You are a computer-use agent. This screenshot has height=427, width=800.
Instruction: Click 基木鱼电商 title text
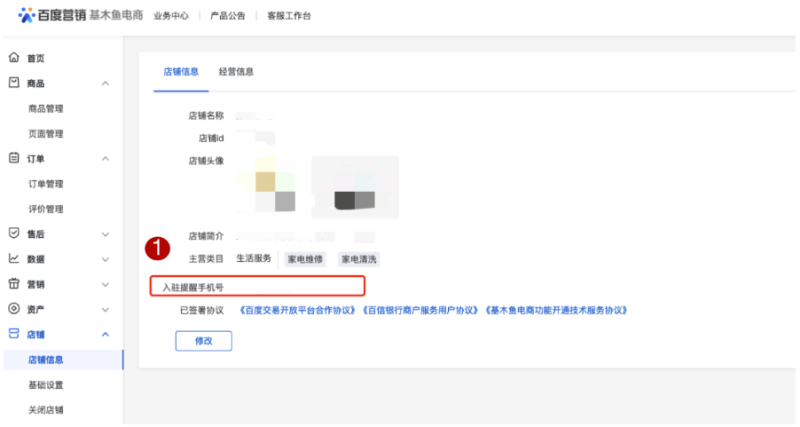[116, 15]
